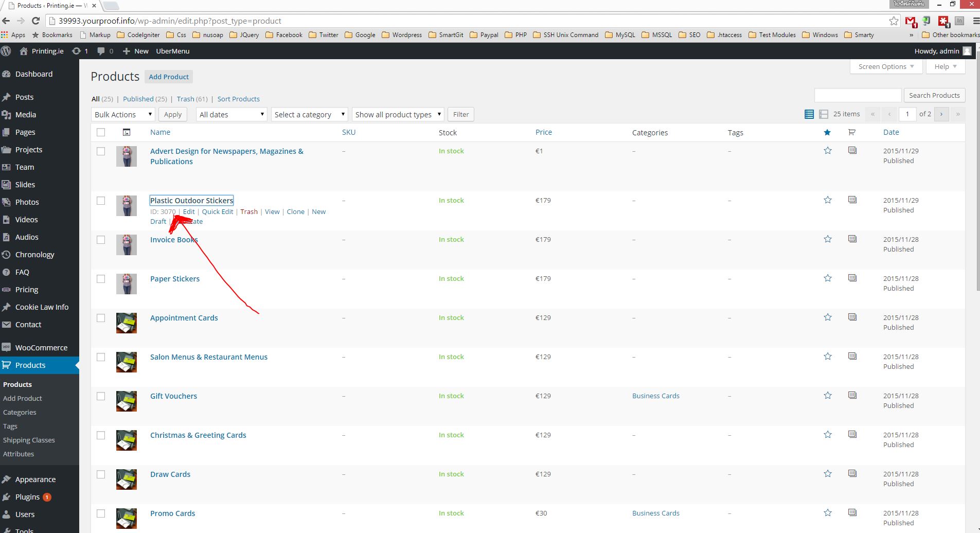Image resolution: width=980 pixels, height=533 pixels.
Task: Sort by the Featured star column header
Action: pos(827,132)
